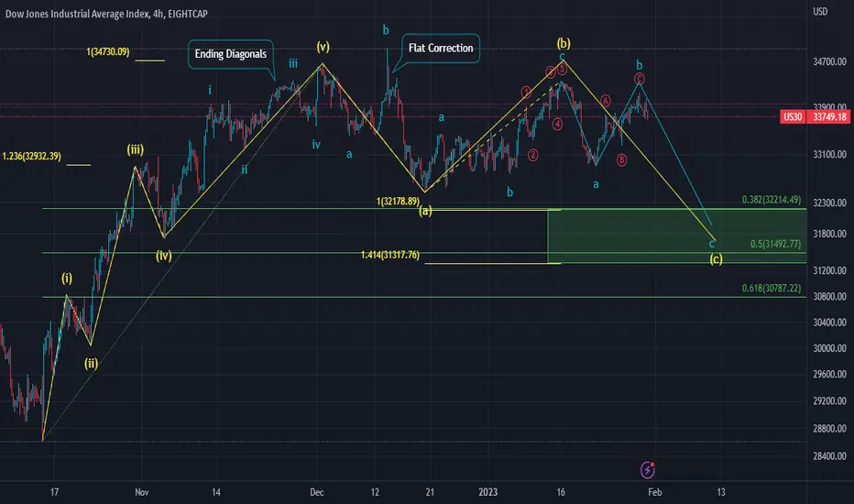Click the Feb date axis label

click(655, 492)
